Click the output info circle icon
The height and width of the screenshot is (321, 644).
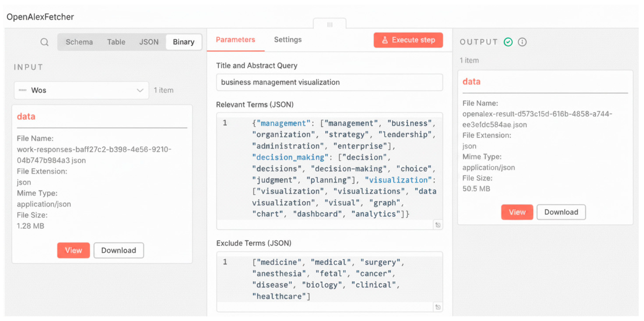point(522,42)
